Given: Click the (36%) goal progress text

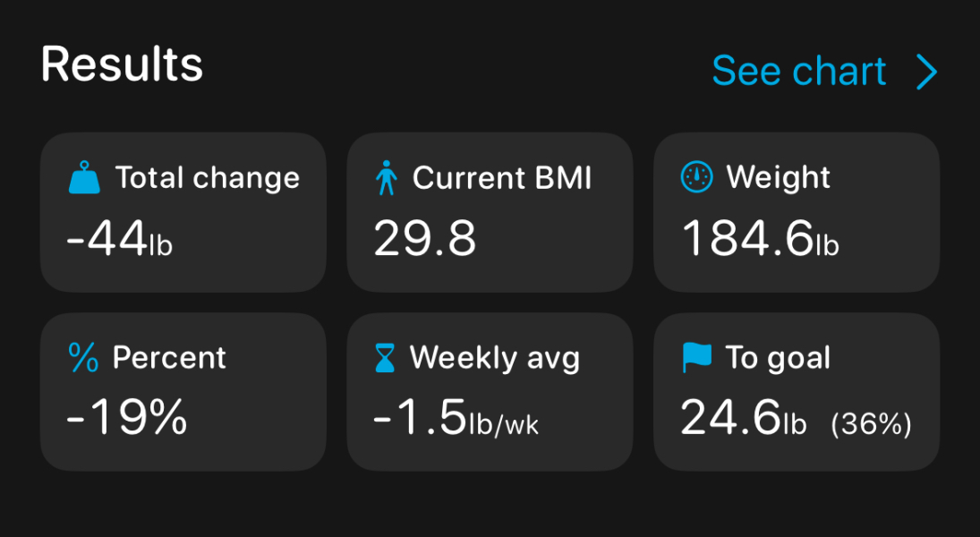Looking at the screenshot, I should coord(871,424).
